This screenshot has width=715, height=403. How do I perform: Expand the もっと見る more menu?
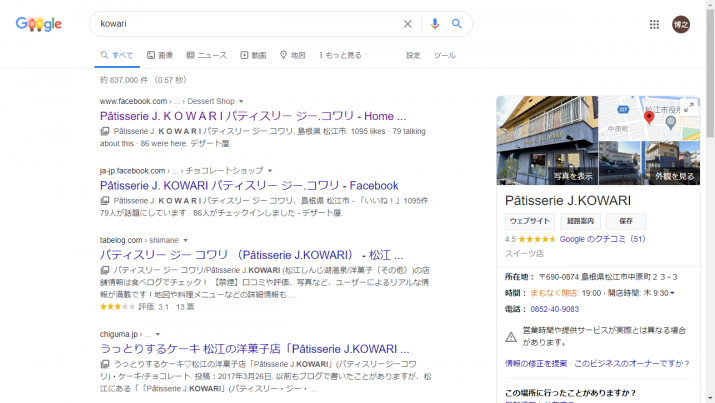coord(340,55)
